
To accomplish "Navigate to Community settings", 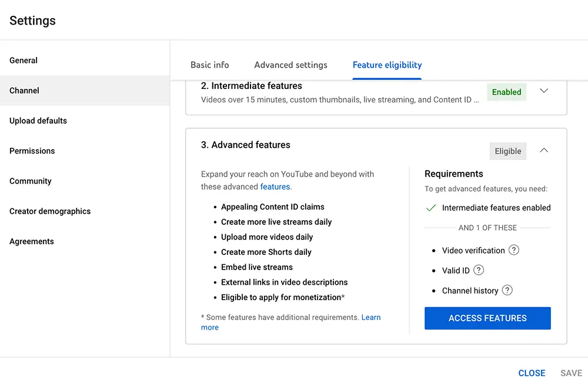I will click(31, 181).
